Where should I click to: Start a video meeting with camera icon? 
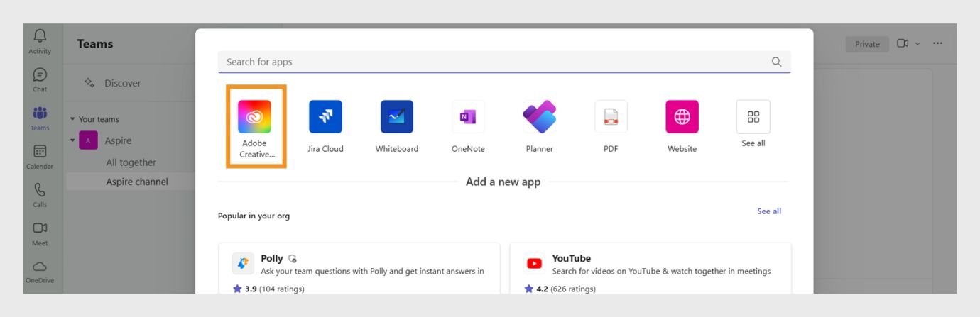click(903, 44)
